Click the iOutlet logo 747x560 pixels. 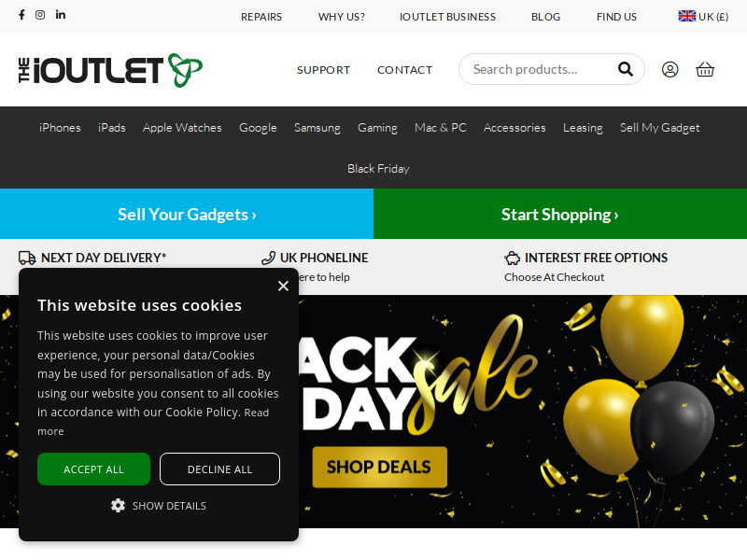click(x=110, y=71)
